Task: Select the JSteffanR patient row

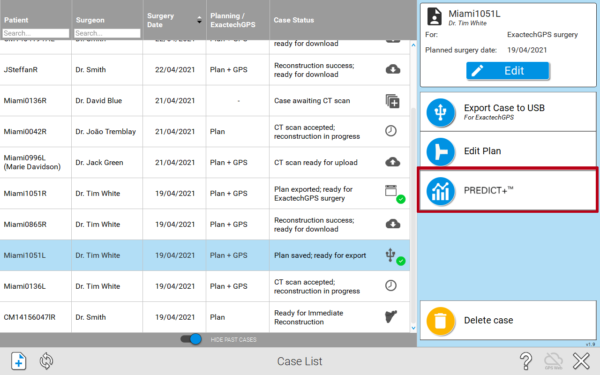Action: [205, 70]
